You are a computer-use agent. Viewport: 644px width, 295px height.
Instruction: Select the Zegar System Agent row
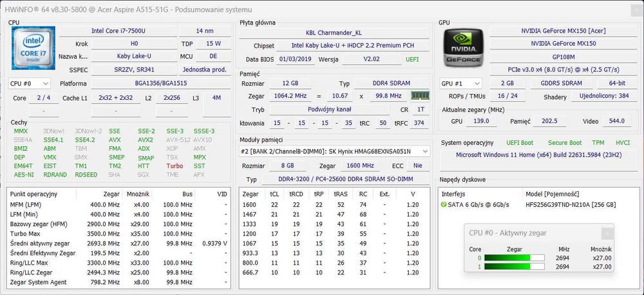(118, 282)
